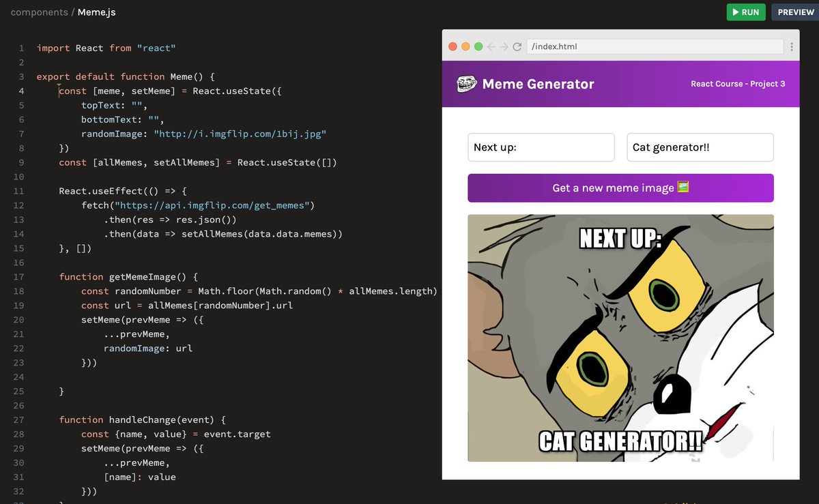Open the three-dot menu in the preview browser
The image size is (819, 504).
790,46
